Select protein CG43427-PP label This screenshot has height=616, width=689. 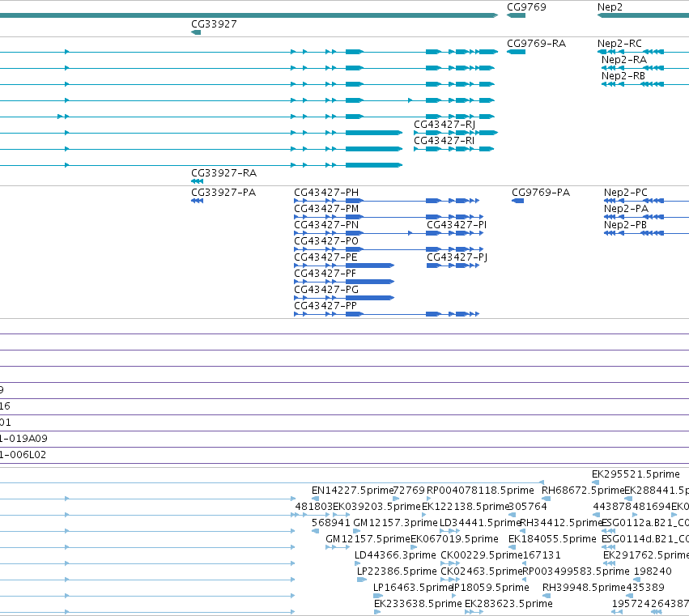[x=325, y=306]
